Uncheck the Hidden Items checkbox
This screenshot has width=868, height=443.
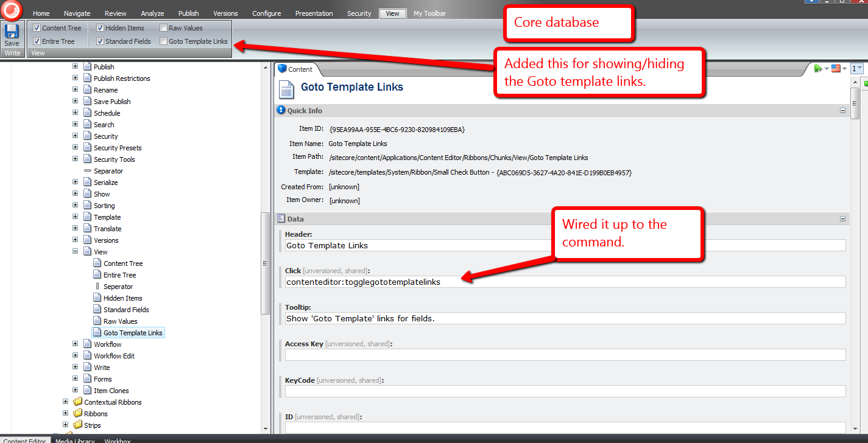pos(101,28)
